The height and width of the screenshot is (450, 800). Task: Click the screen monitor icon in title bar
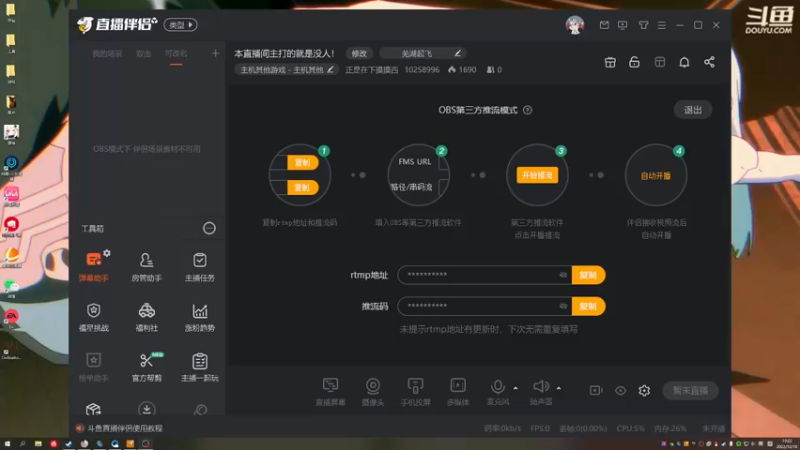point(622,24)
